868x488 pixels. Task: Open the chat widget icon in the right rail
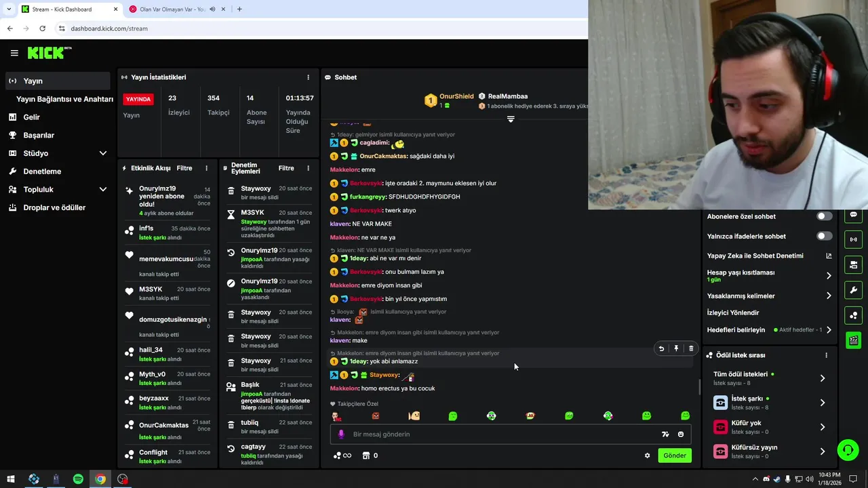pyautogui.click(x=853, y=215)
